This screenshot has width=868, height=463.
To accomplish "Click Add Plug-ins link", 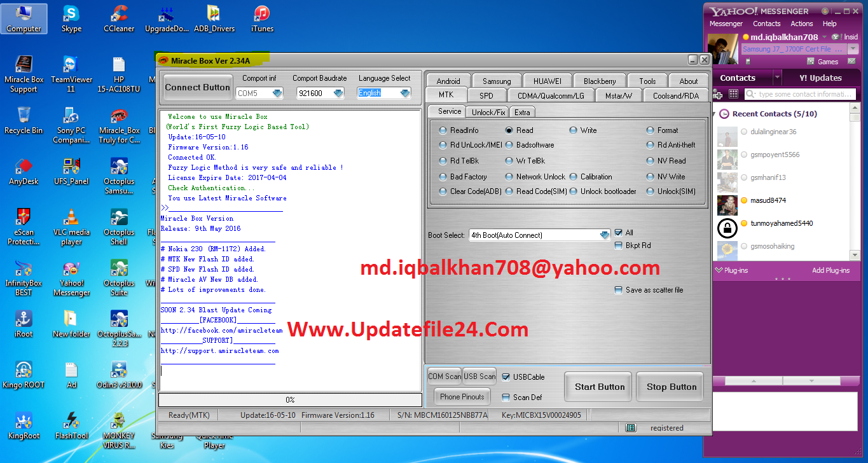I will coord(830,270).
